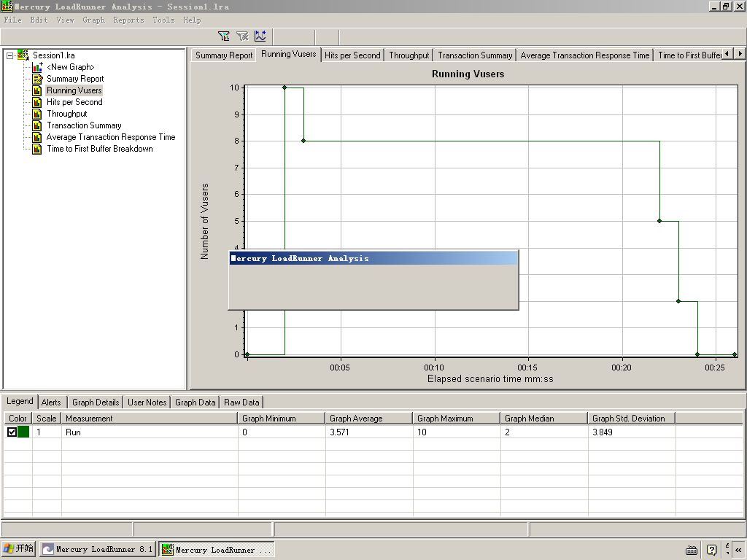Click the Mercury LoadRunner Analysis taskbar button
This screenshot has width=747, height=560.
coord(217,549)
